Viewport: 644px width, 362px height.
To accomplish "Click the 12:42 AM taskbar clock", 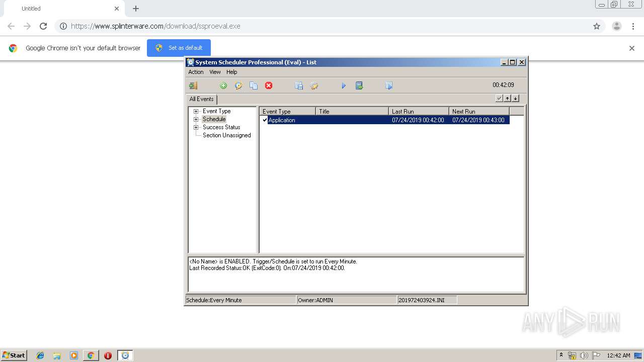I will (618, 355).
